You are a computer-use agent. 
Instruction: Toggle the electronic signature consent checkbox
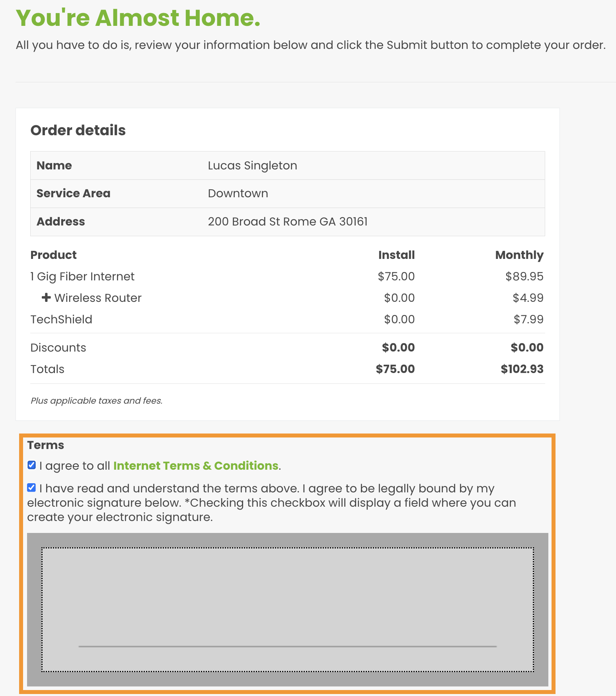32,488
